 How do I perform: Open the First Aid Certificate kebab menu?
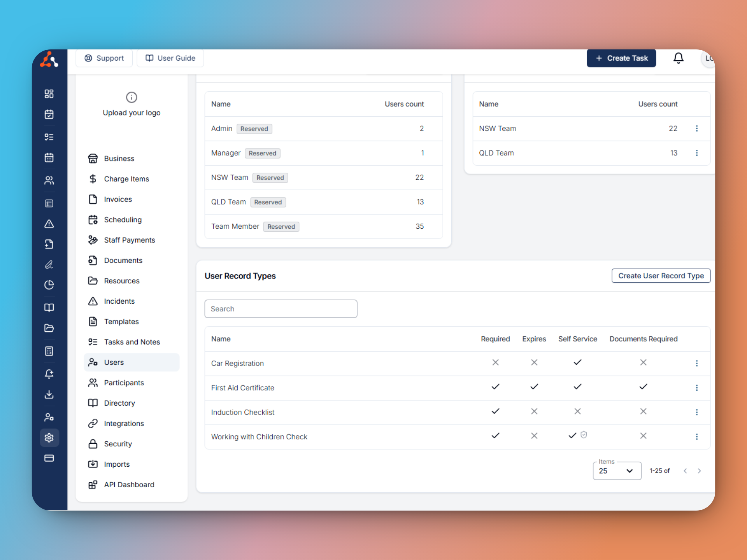pyautogui.click(x=697, y=388)
